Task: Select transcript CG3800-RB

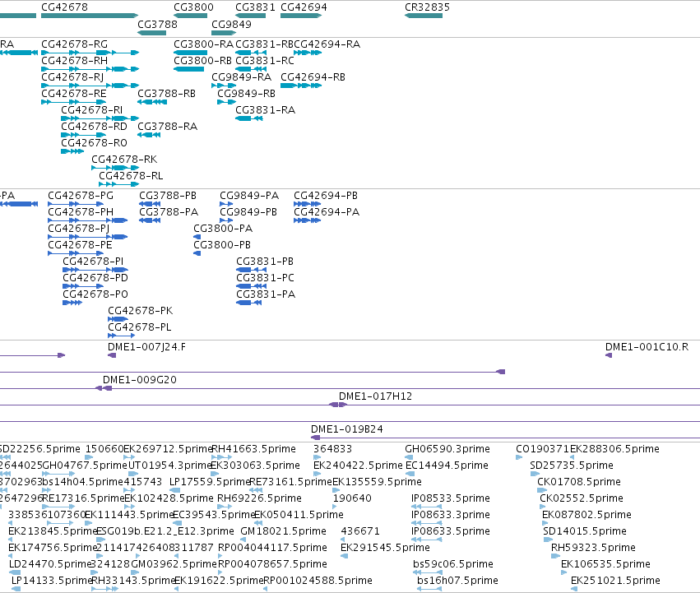Action: (189, 69)
